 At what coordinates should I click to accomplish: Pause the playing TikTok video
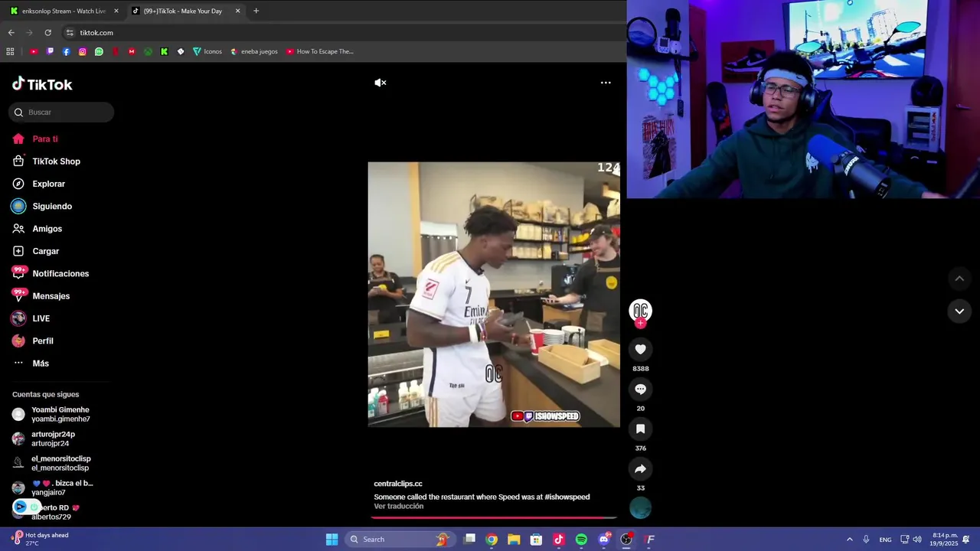point(494,295)
